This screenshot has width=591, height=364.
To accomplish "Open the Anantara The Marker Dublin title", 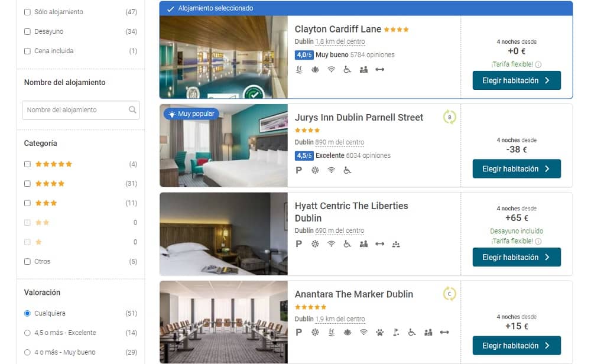I will tap(353, 294).
